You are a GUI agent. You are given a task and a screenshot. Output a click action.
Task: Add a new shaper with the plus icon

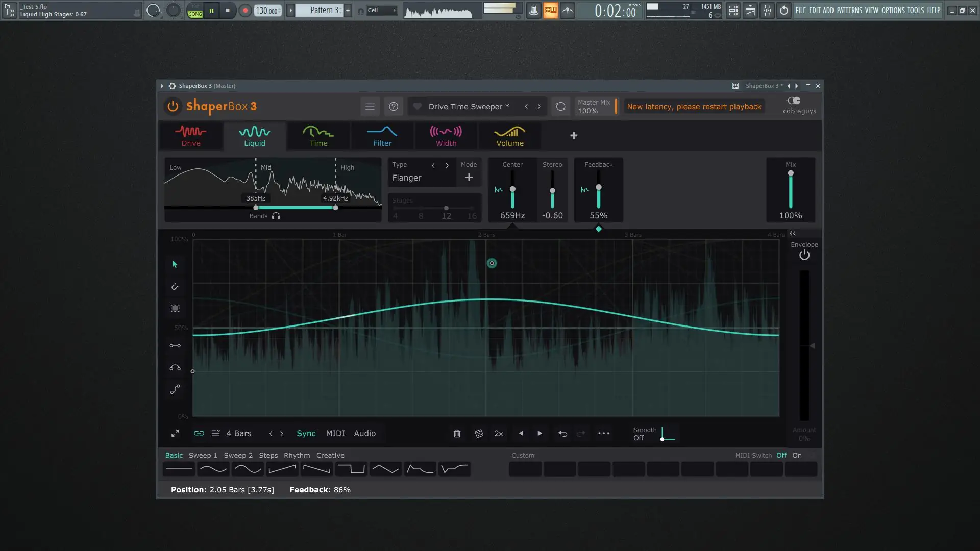point(574,135)
